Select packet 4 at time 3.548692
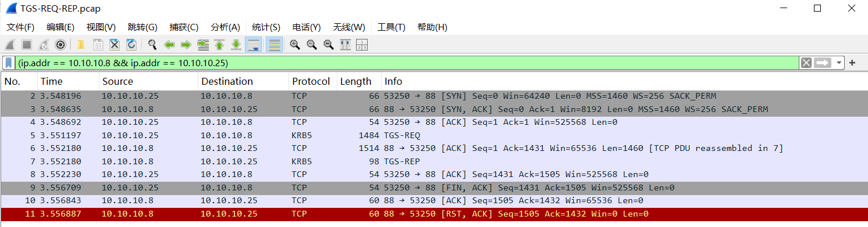868x227 pixels. point(434,122)
